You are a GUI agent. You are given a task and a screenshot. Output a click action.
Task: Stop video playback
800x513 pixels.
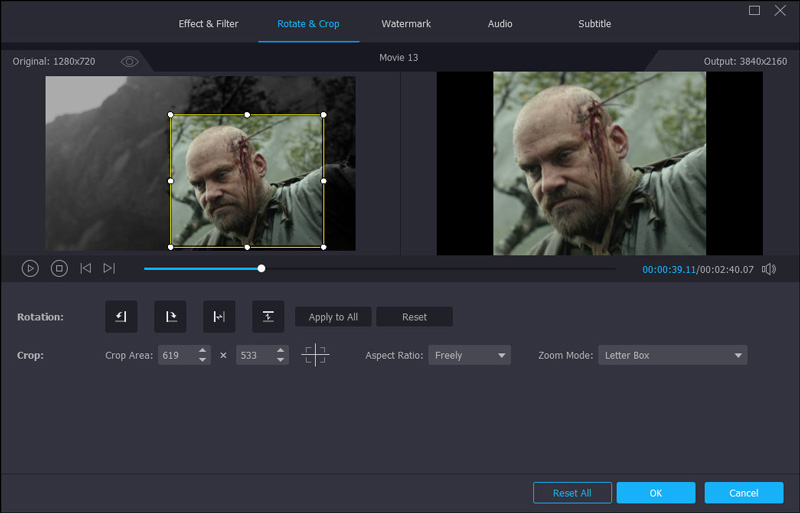(59, 268)
